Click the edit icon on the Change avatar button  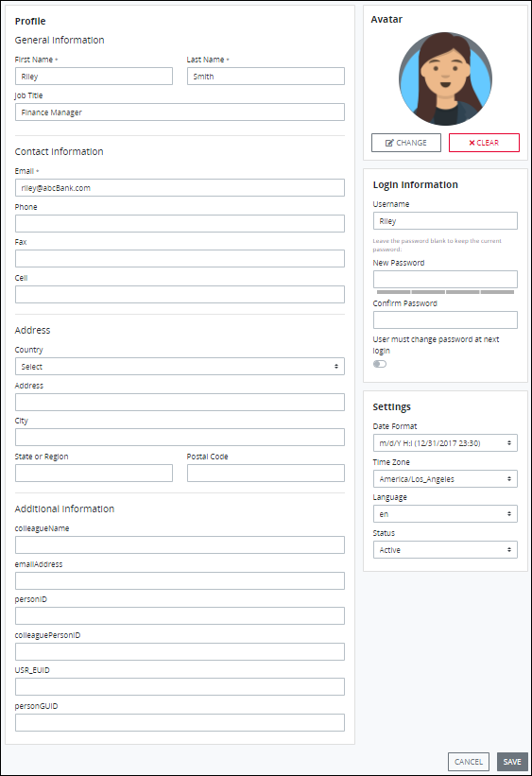pos(389,143)
